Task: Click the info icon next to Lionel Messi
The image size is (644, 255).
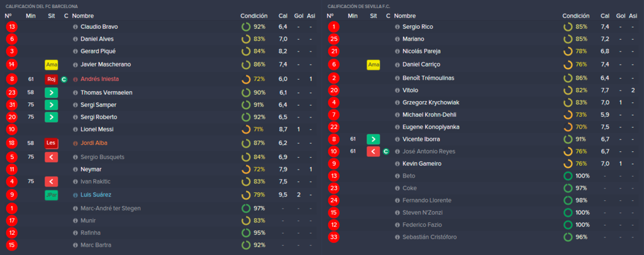Action: [x=75, y=129]
